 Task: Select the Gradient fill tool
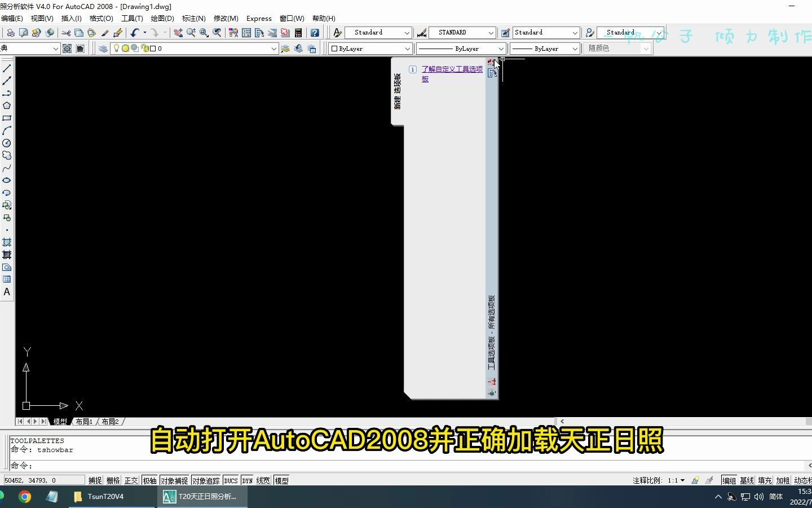coord(7,255)
